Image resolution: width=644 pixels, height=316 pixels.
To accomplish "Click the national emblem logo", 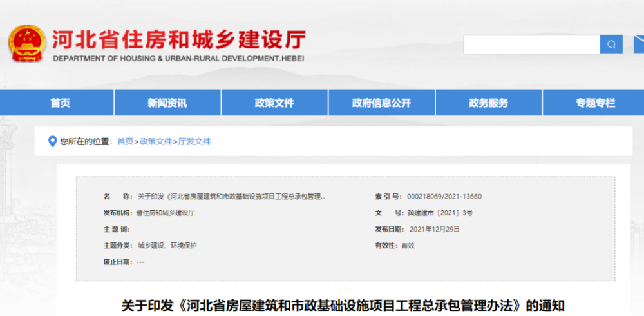I will [x=27, y=44].
